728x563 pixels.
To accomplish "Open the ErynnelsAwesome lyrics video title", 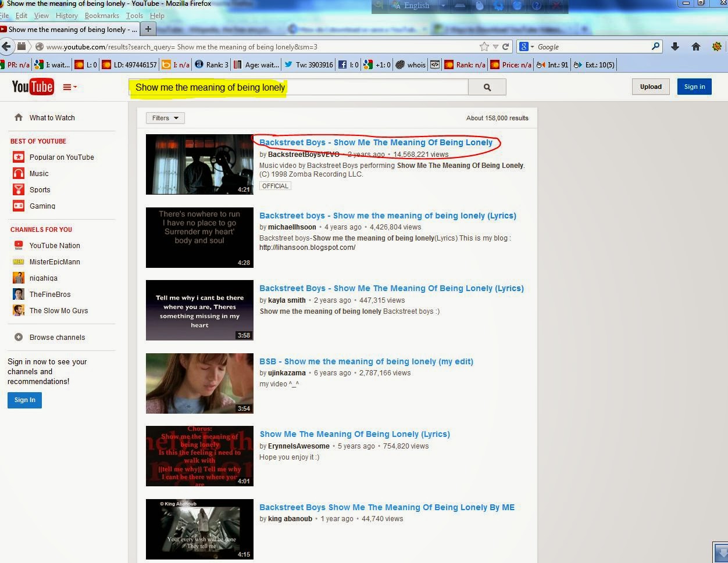I will (x=355, y=434).
